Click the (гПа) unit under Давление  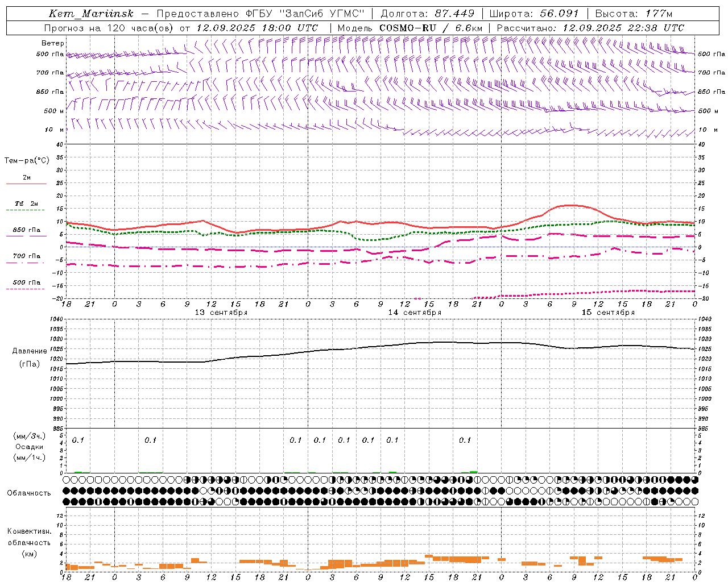pyautogui.click(x=30, y=364)
